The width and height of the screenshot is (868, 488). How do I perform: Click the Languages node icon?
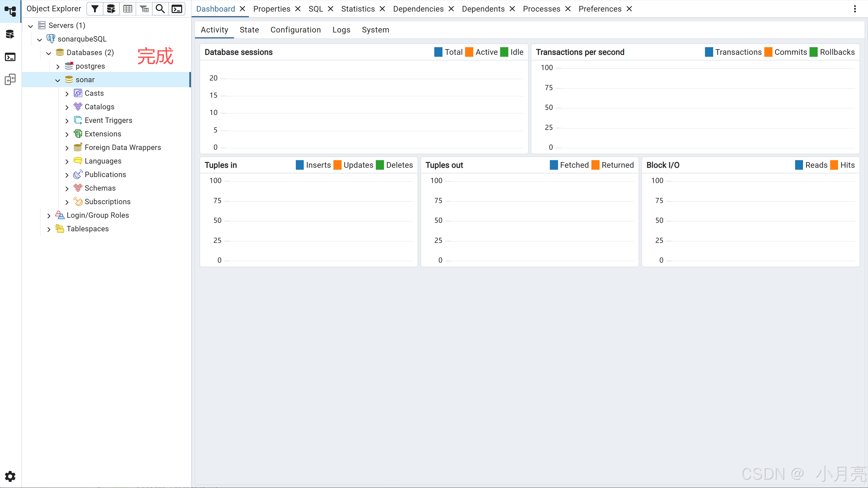point(78,161)
